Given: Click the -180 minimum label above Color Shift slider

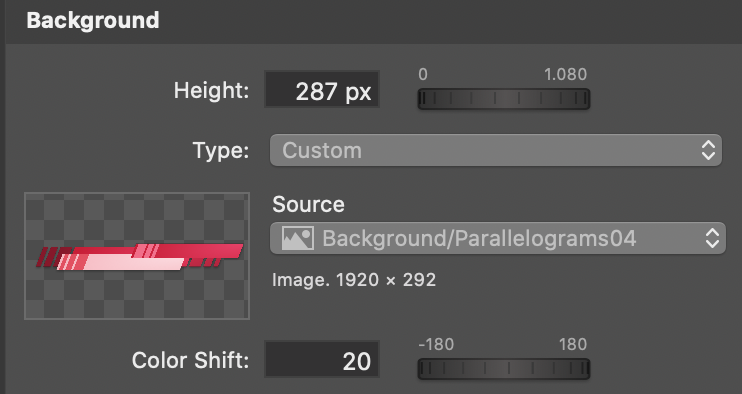Looking at the screenshot, I should click(x=436, y=344).
